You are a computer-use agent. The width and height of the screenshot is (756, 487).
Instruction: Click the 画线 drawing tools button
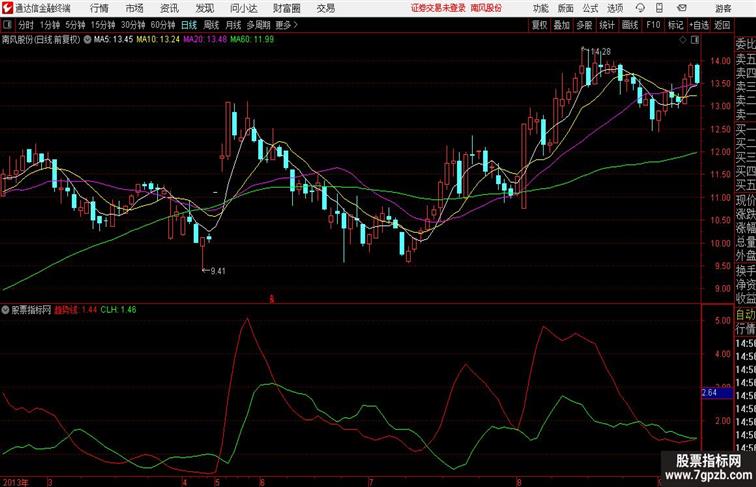pos(630,25)
